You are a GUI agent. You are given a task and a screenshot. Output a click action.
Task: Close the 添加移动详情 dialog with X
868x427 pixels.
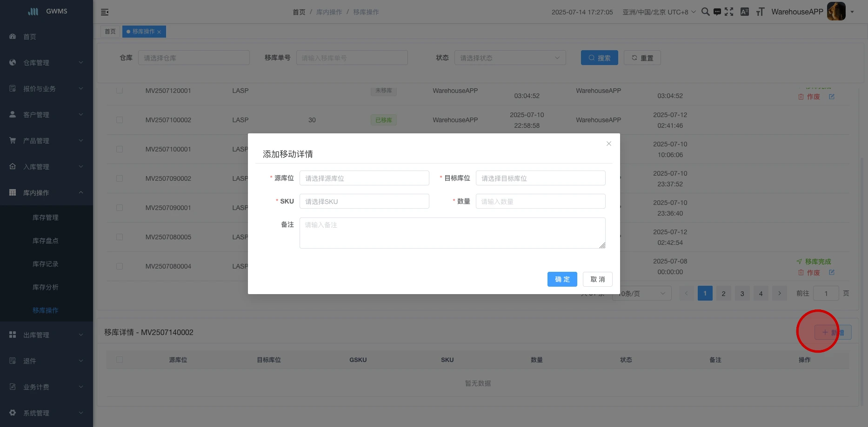coord(608,144)
